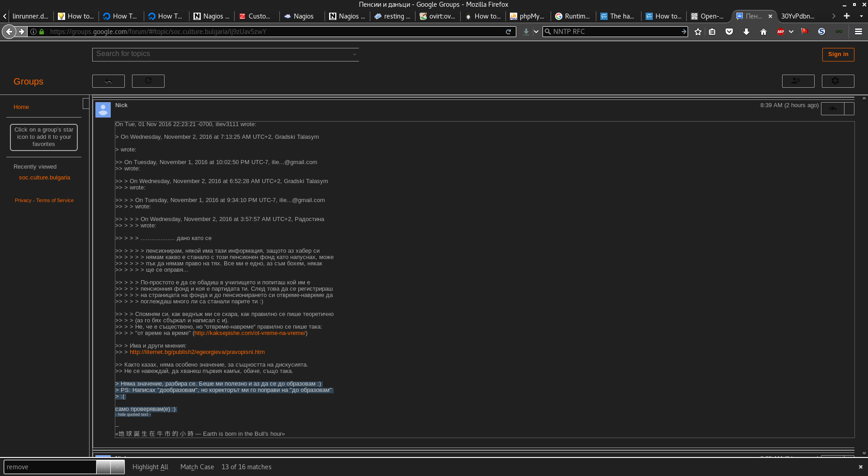
Task: Open more actions dropdown on Nick's post
Action: pos(849,108)
